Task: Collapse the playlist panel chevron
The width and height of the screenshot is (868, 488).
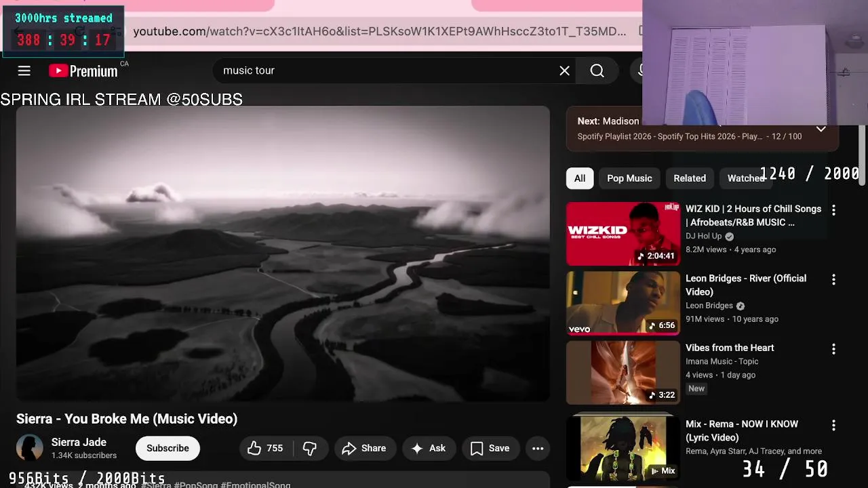Action: (821, 129)
